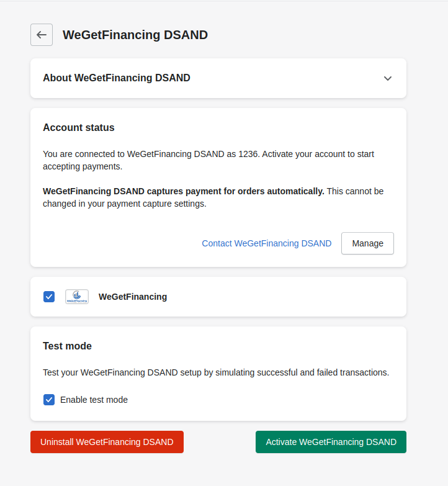448x486 pixels.
Task: Click the bold 'captures payment for orders automatically' text
Action: point(235,191)
